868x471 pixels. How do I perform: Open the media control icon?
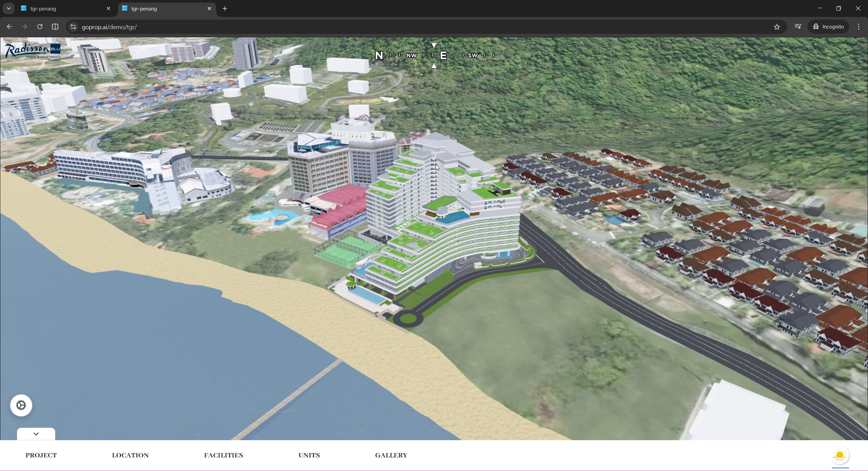[x=798, y=27]
